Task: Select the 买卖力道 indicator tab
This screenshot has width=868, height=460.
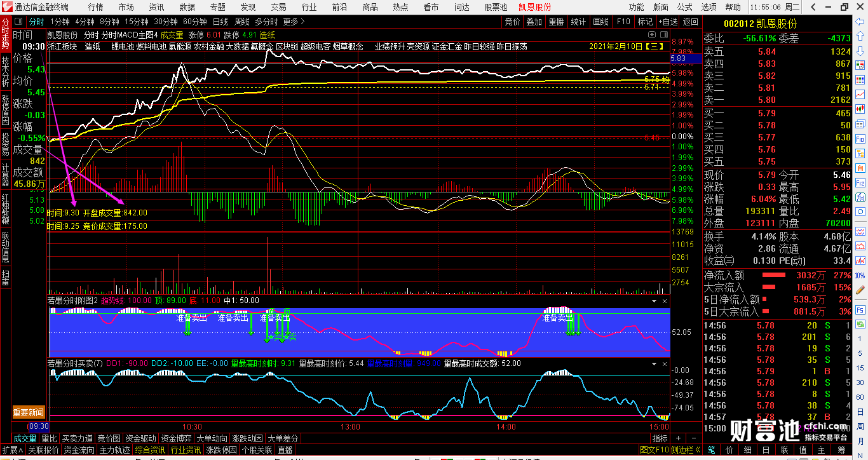Action: (x=76, y=438)
